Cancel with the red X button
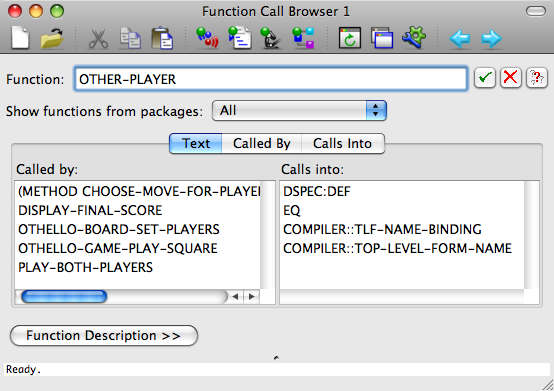The height and width of the screenshot is (391, 554). click(x=511, y=77)
